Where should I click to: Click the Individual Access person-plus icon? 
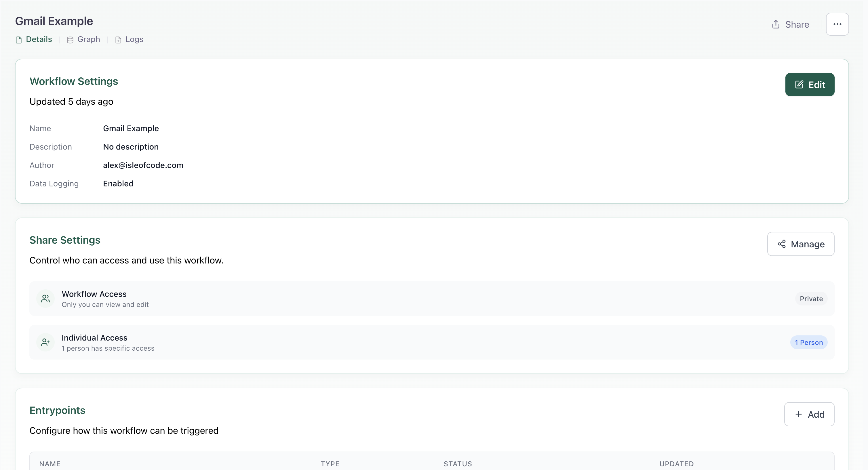pos(45,342)
